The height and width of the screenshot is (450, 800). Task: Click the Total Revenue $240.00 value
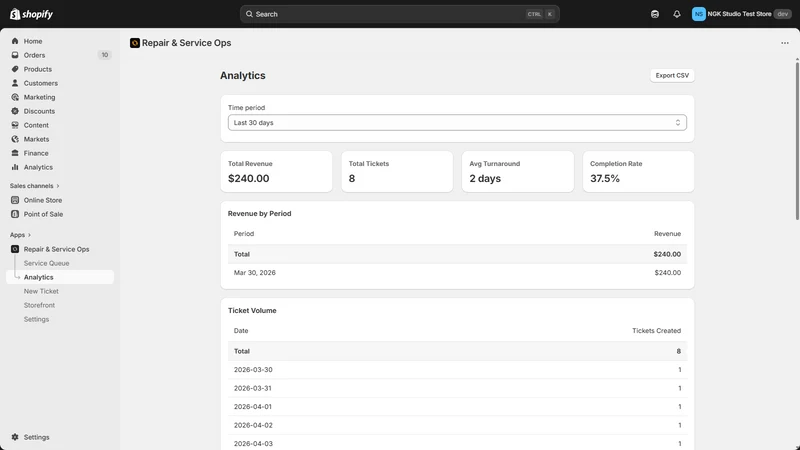[248, 179]
